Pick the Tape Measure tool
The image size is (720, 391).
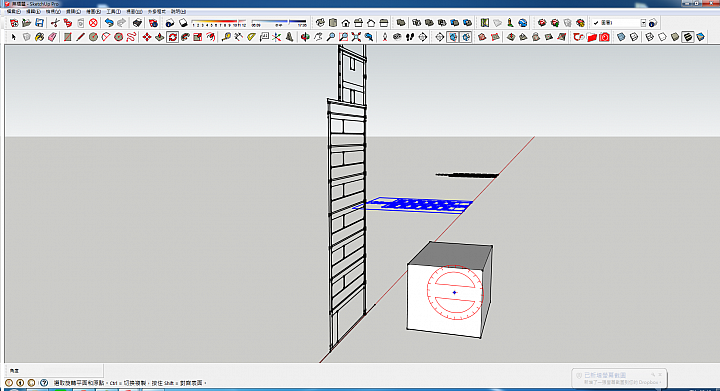click(226, 37)
